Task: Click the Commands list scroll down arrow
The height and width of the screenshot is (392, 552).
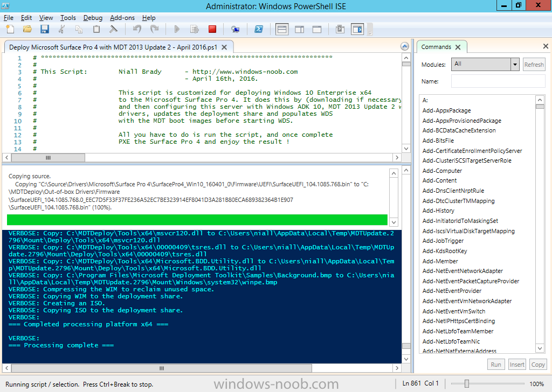Action: 540,348
